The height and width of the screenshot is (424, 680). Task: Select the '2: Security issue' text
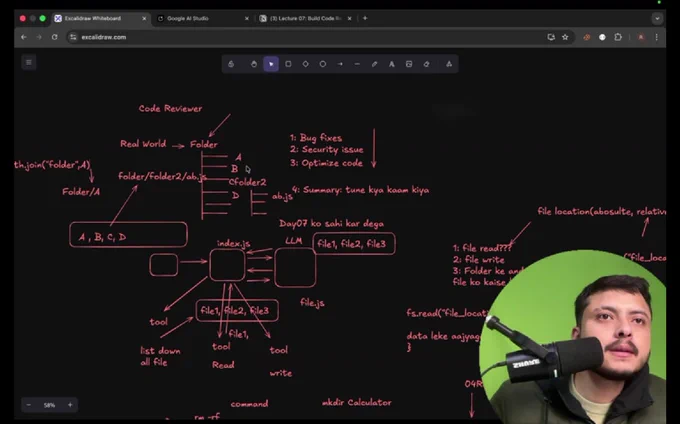click(327, 150)
